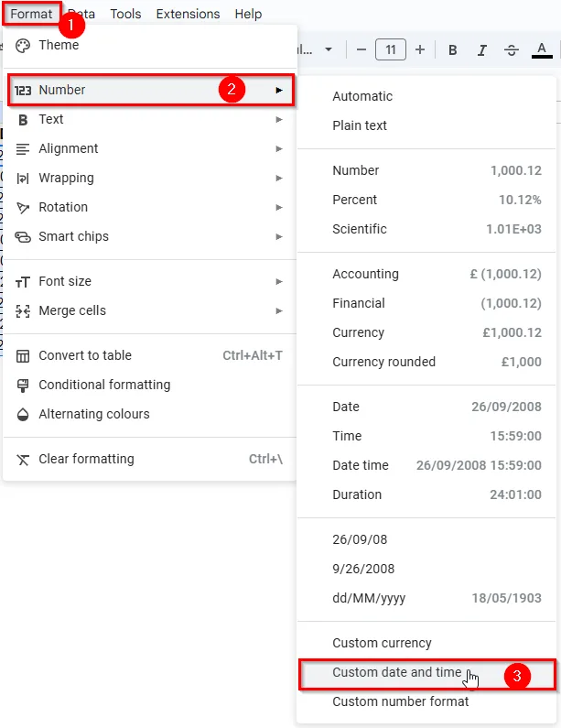Image resolution: width=561 pixels, height=728 pixels.
Task: Open Custom date and time
Action: coord(426,674)
